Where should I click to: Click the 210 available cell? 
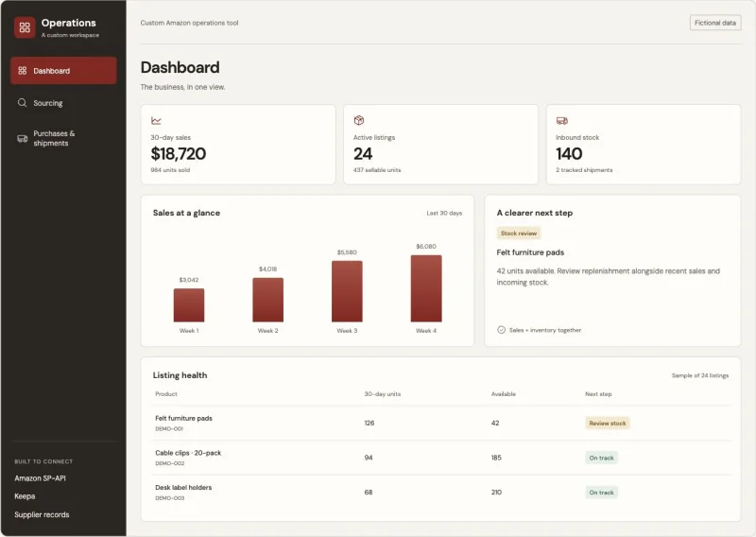(x=496, y=493)
